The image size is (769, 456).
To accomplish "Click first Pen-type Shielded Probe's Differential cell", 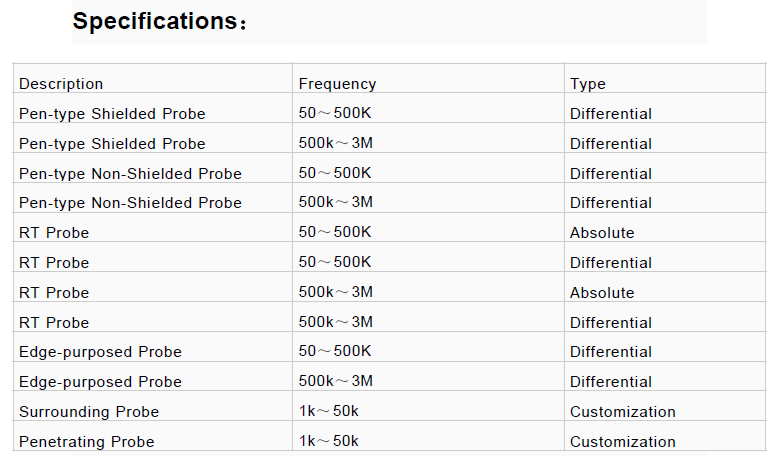I will [611, 114].
